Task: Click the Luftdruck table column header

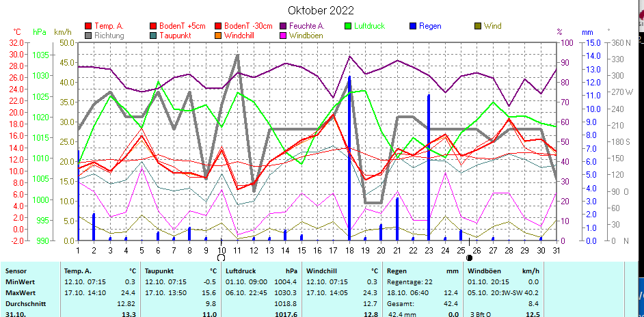Action: tap(240, 271)
